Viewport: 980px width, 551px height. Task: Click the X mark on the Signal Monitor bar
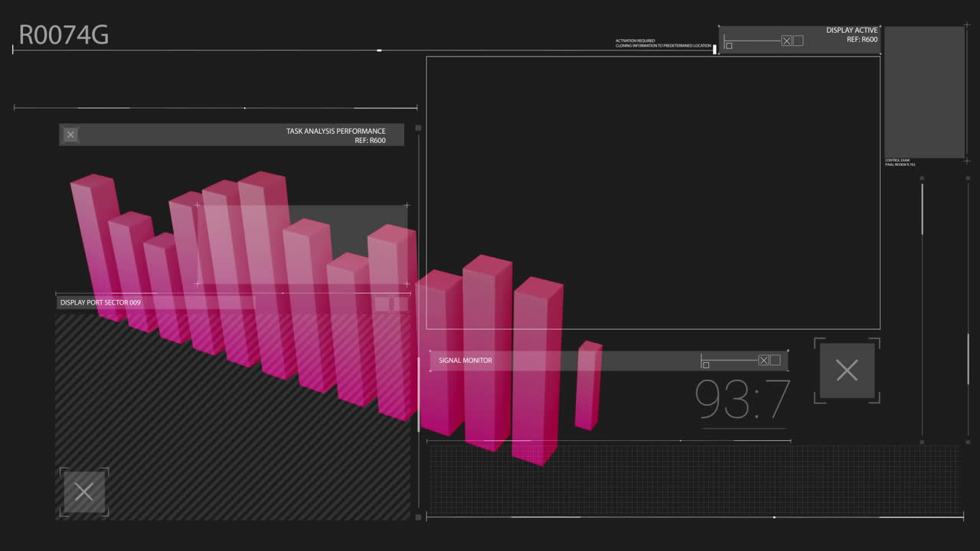click(763, 360)
